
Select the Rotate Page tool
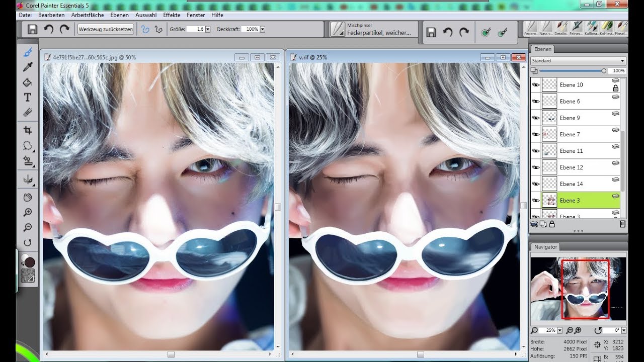pos(28,243)
